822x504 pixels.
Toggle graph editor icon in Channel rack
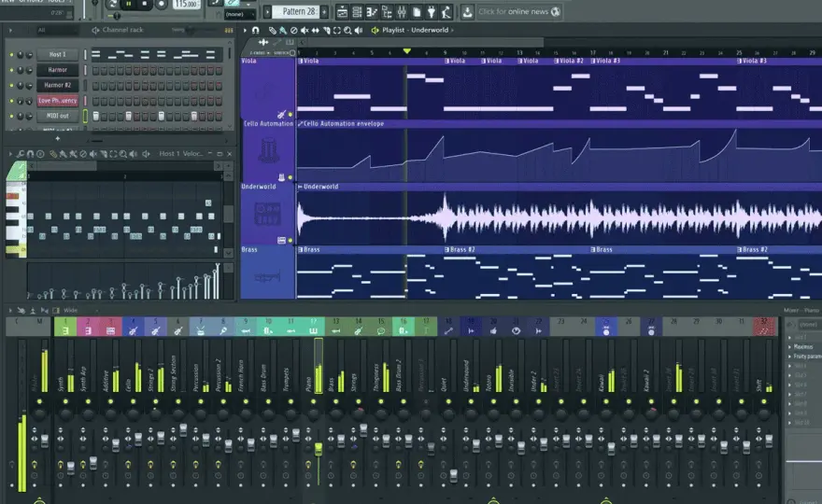tap(229, 31)
